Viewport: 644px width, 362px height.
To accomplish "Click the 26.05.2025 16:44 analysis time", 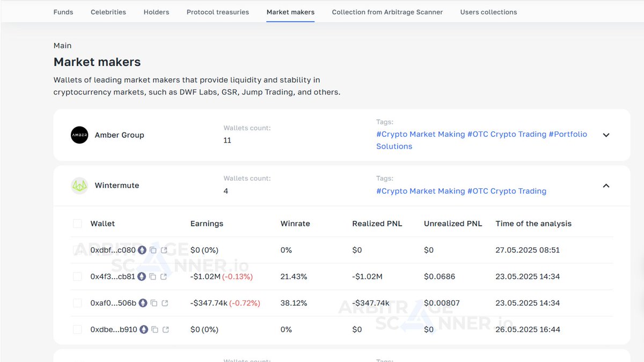I will click(528, 329).
